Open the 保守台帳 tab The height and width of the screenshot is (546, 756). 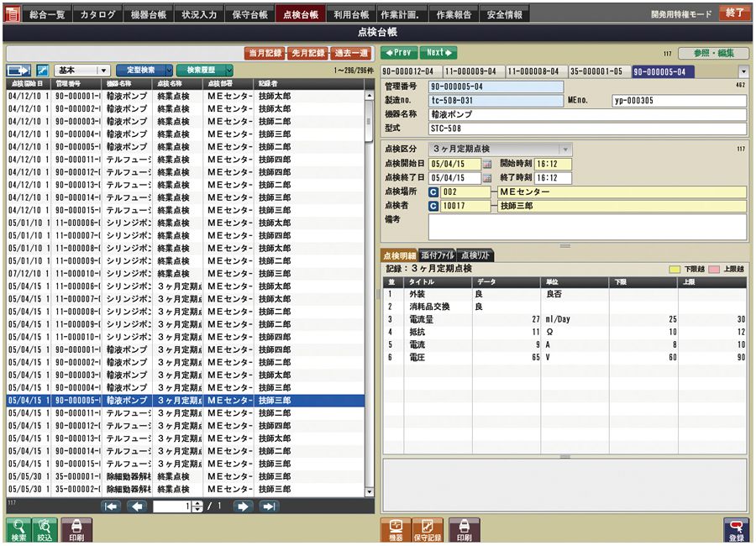click(249, 14)
